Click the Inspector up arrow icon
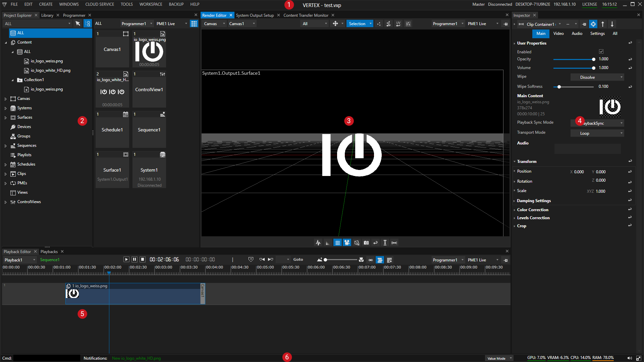Viewport: 644px width, 362px height. (603, 24)
